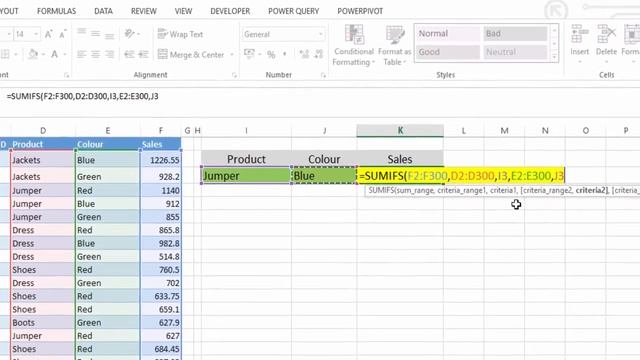Viewport: 640px width, 360px height.
Task: Open Format as Table menu
Action: click(394, 45)
